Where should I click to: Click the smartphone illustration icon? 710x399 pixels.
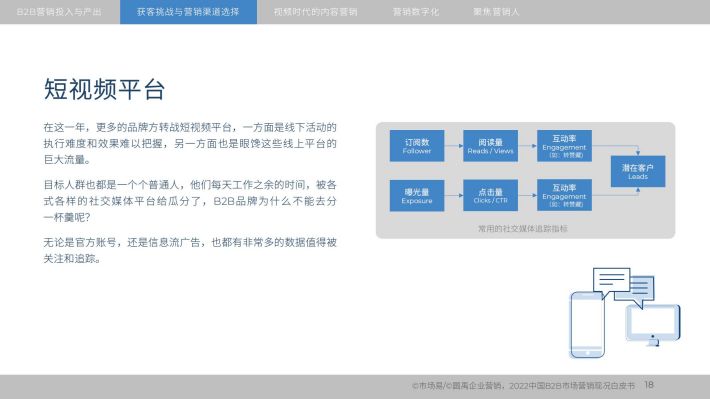[x=587, y=325]
